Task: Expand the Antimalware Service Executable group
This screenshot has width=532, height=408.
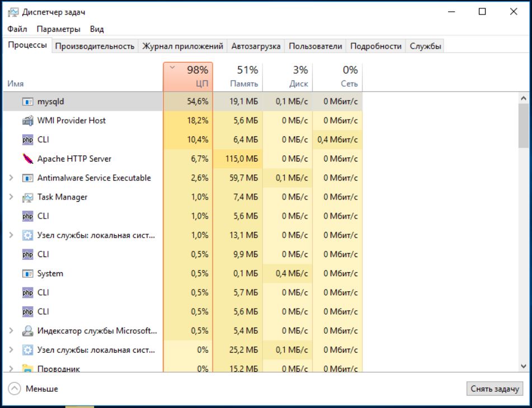Action: coord(11,178)
